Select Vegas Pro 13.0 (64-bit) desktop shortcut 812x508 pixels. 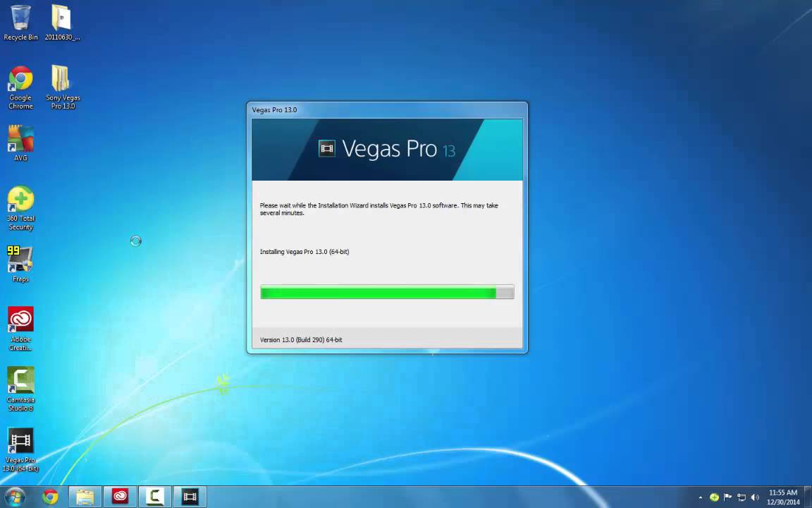(20, 450)
